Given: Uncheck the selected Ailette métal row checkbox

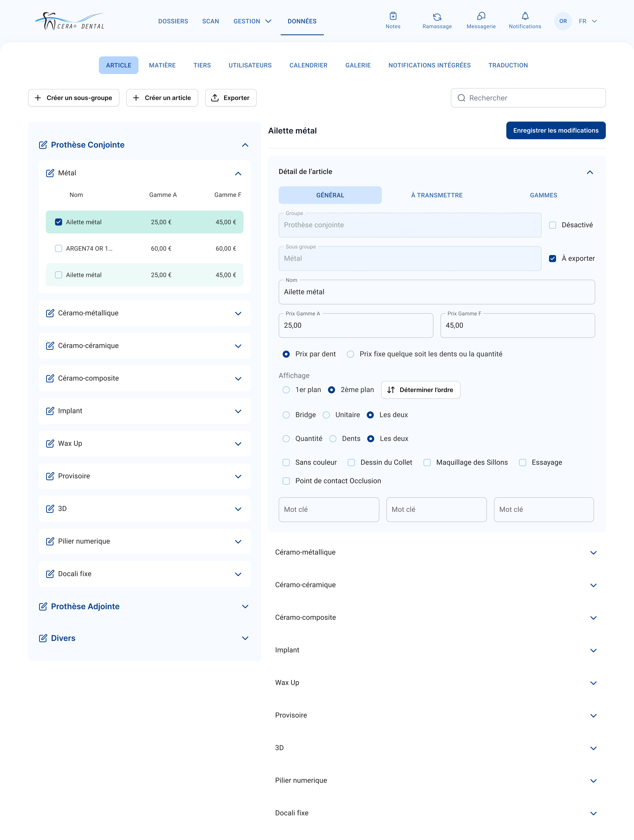Looking at the screenshot, I should [58, 222].
